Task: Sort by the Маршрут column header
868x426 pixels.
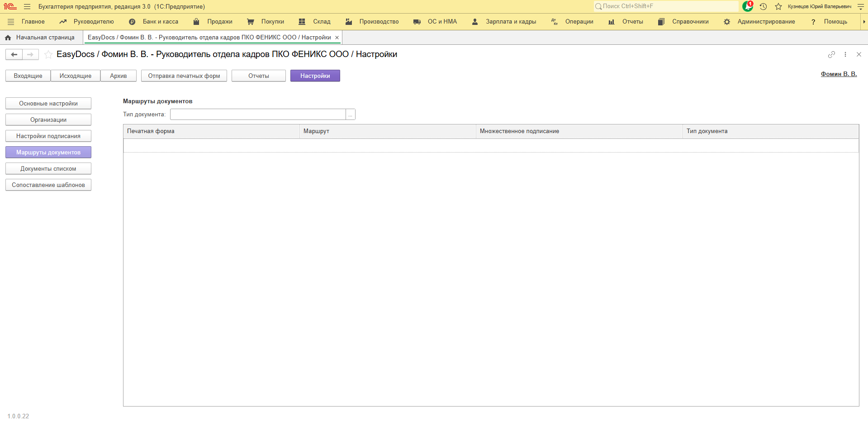Action: pyautogui.click(x=387, y=131)
